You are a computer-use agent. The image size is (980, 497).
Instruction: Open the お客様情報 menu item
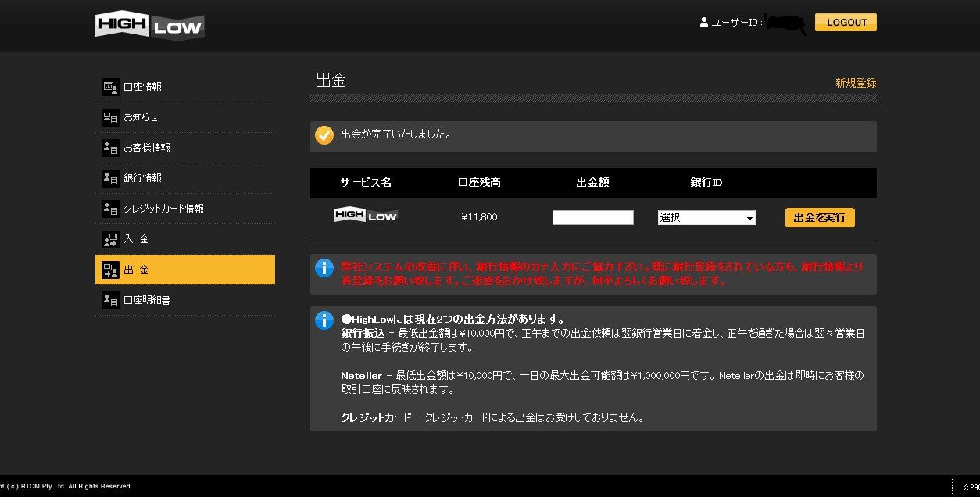point(185,148)
